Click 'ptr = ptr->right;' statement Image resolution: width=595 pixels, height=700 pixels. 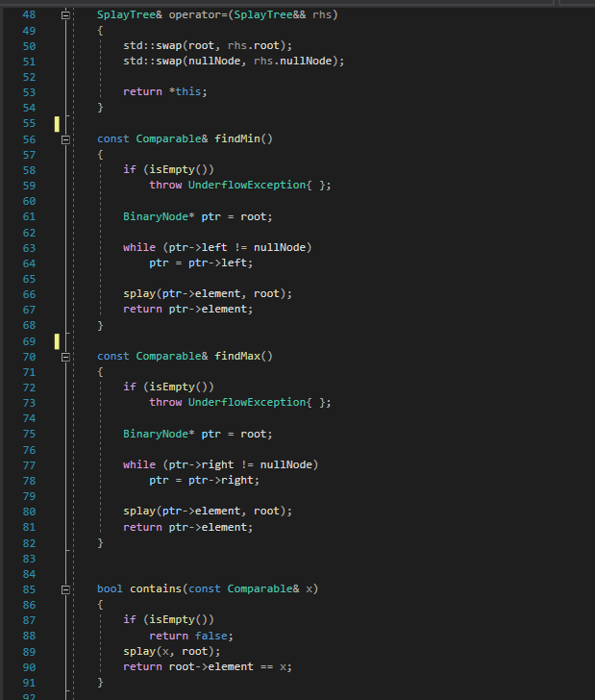[204, 481]
